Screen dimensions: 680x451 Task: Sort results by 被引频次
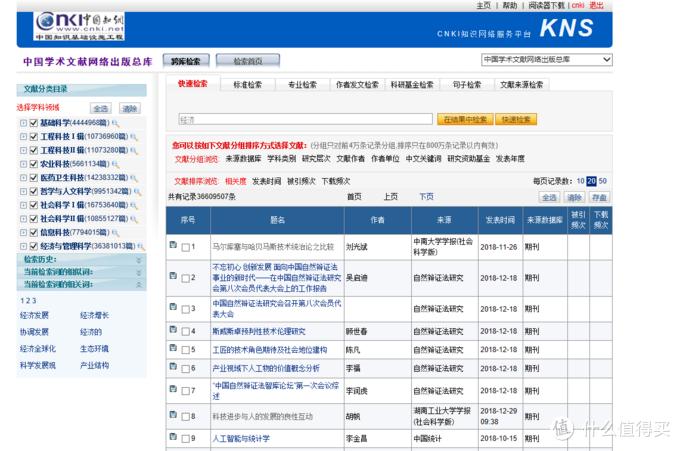point(301,181)
